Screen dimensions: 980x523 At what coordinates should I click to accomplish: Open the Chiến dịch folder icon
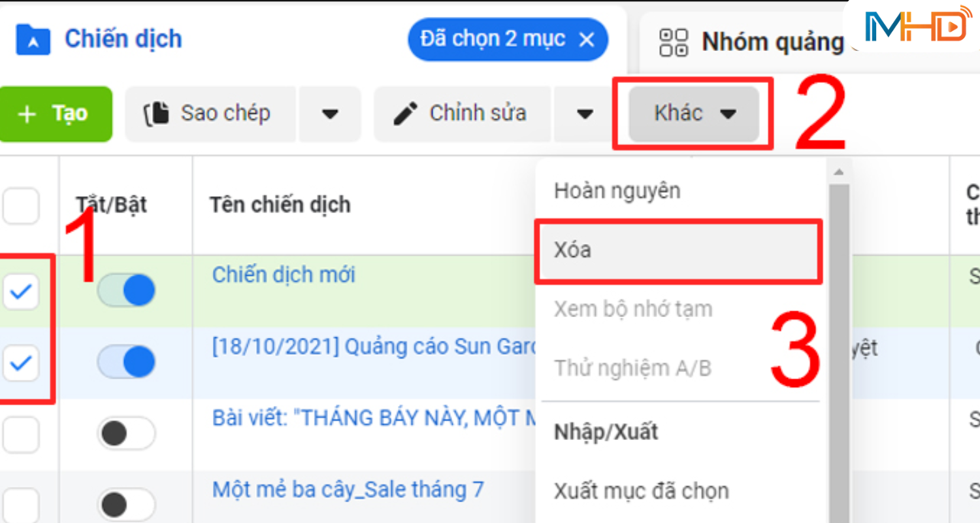tap(34, 39)
